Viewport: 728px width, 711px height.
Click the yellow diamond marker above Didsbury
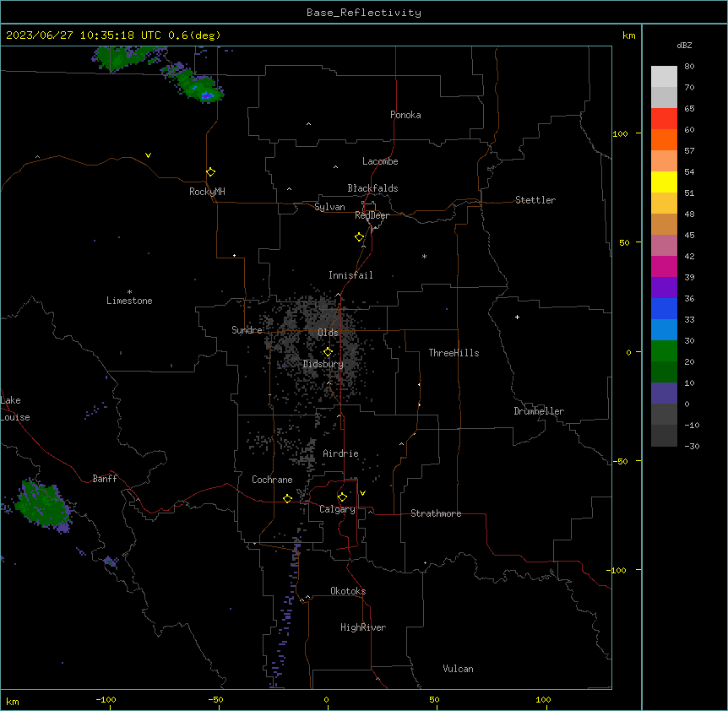pyautogui.click(x=329, y=352)
